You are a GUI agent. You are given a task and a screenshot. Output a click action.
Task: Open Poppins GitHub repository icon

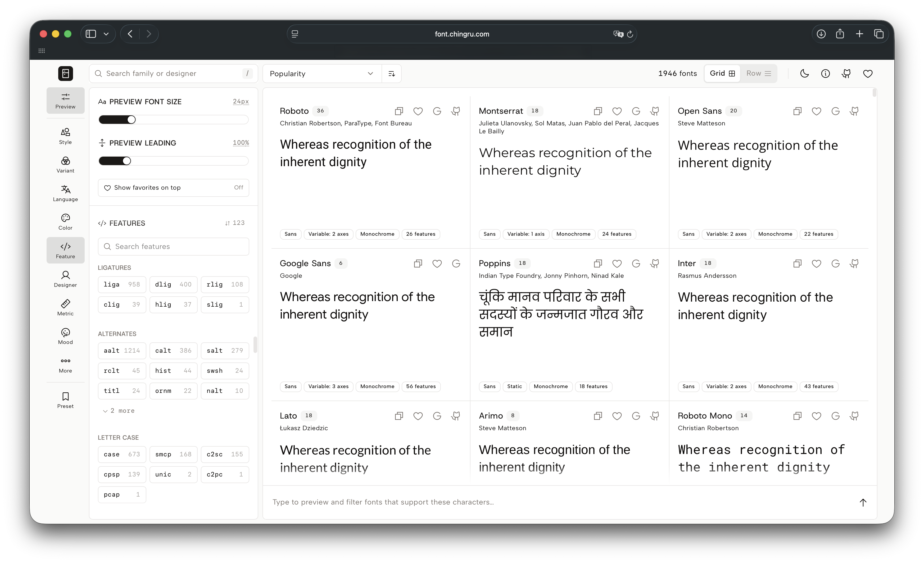point(655,264)
